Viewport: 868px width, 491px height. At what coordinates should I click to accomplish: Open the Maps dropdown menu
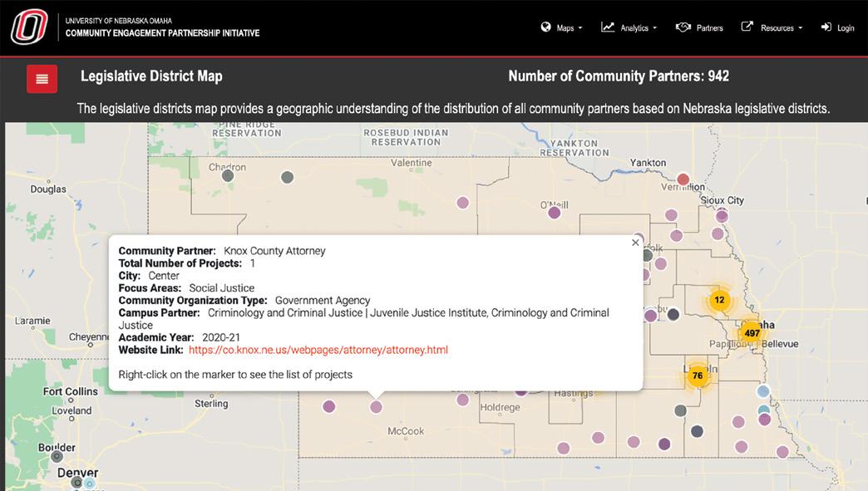point(561,27)
